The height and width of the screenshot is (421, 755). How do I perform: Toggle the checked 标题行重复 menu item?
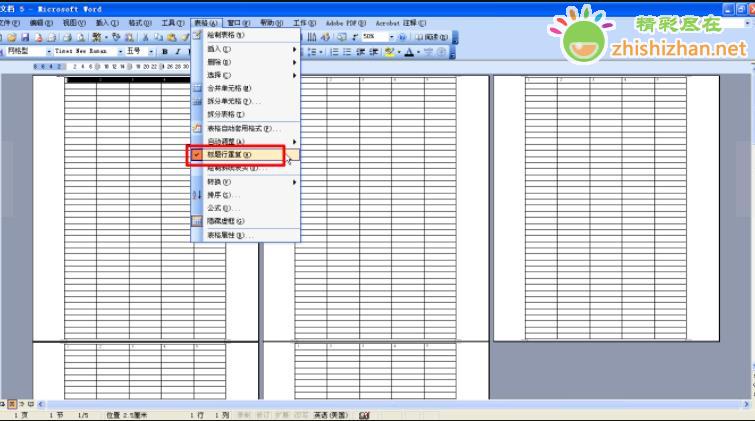(246, 155)
